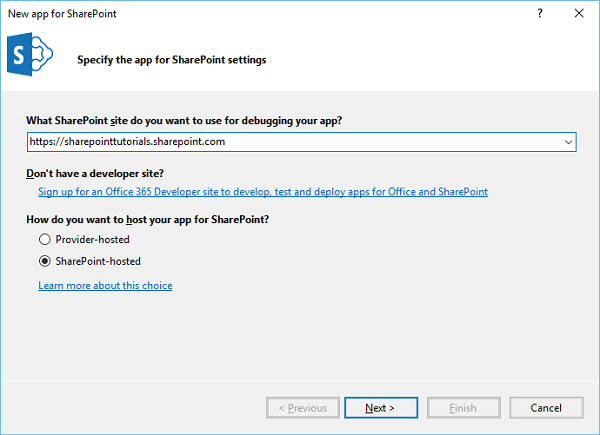Open the 'Learn more about this choice' link
The width and height of the screenshot is (600, 435).
105,286
